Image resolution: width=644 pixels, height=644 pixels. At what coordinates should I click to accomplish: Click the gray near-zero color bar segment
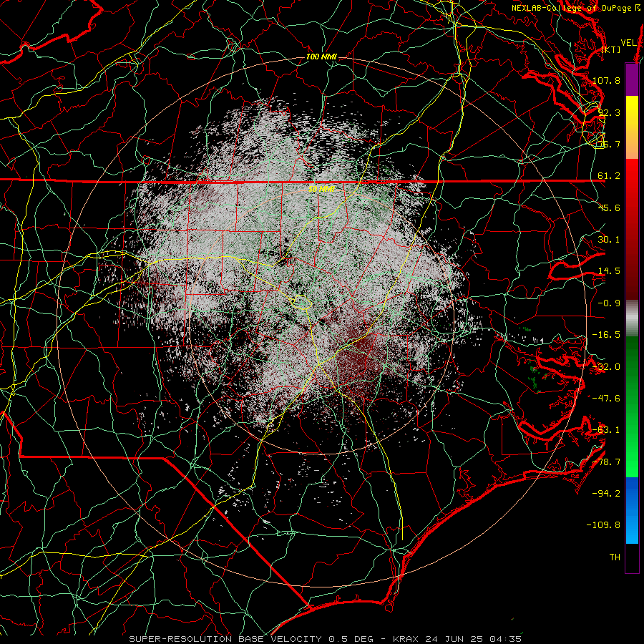click(x=632, y=318)
